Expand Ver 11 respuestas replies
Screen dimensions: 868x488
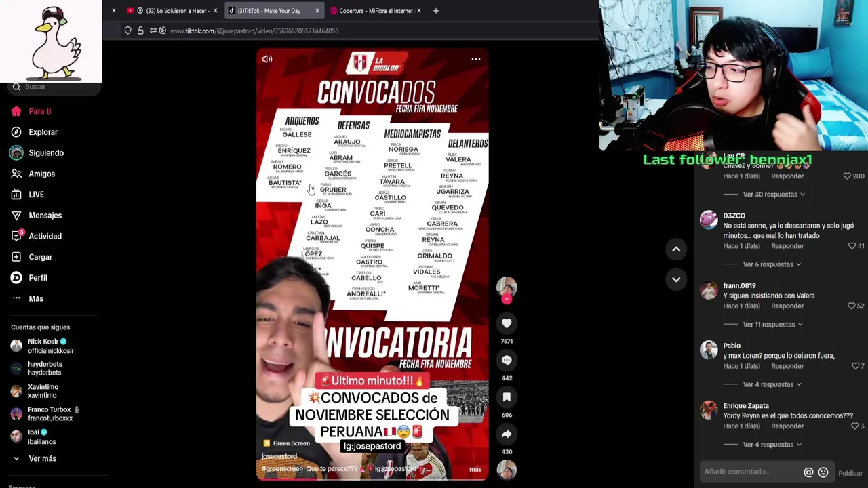[773, 325]
